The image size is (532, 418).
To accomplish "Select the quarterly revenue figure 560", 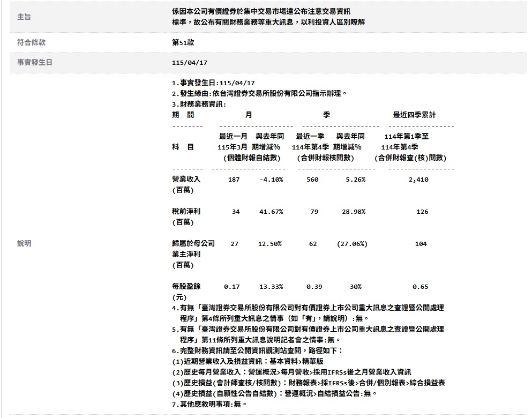I will 312,180.
